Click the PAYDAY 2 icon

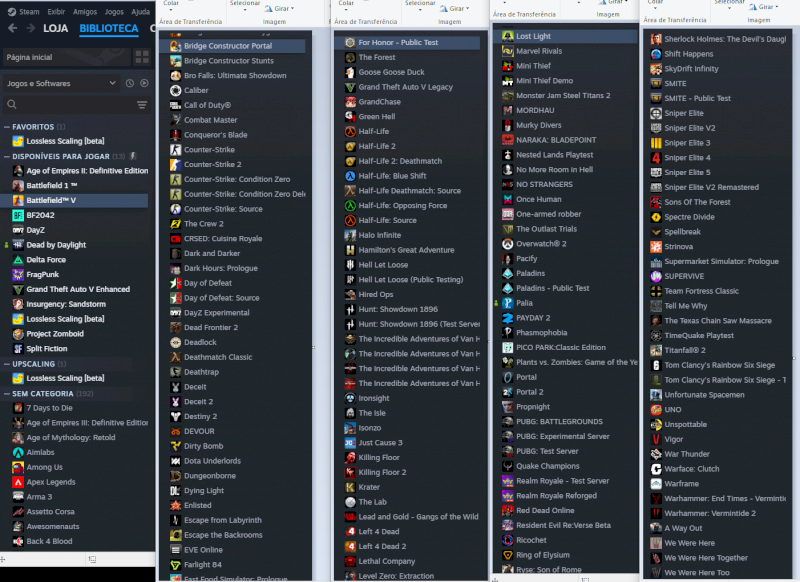coord(508,318)
